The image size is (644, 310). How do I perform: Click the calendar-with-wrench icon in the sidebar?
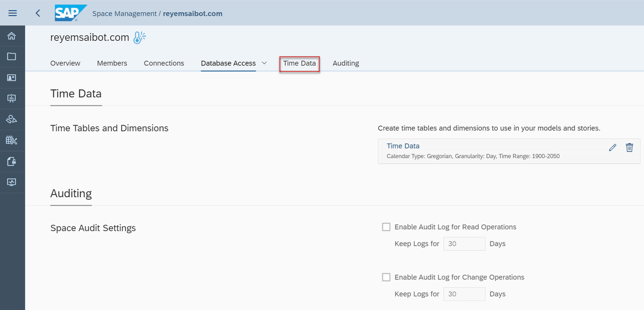(12, 140)
